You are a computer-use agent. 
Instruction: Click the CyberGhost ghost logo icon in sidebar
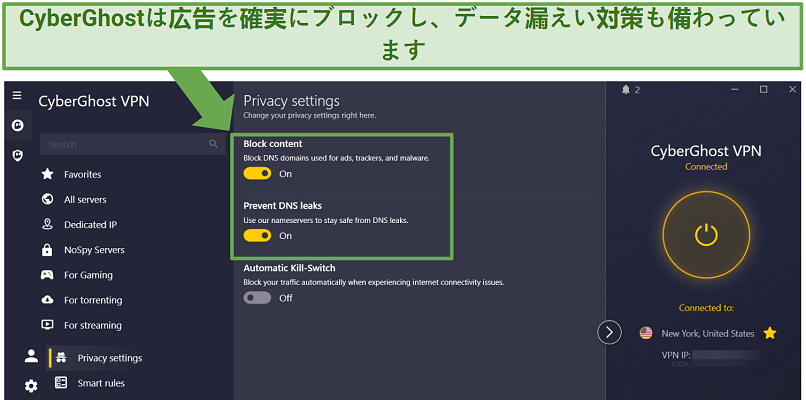click(x=18, y=125)
